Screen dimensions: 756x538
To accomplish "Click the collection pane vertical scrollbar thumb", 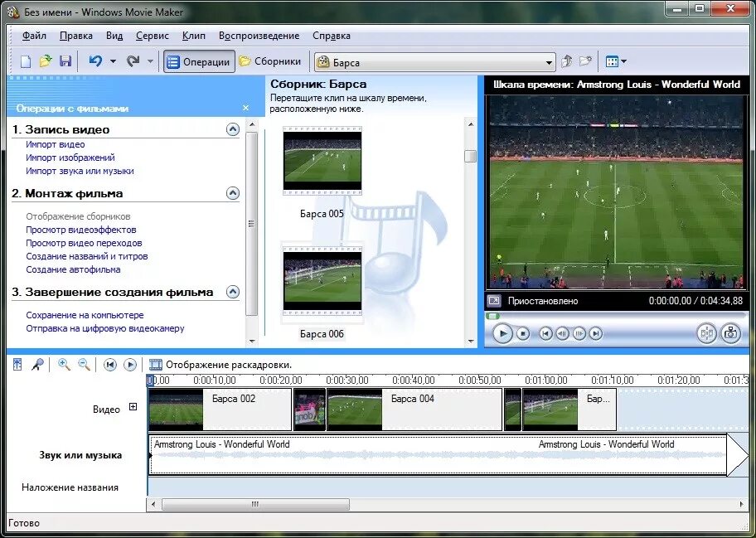I will tap(470, 156).
